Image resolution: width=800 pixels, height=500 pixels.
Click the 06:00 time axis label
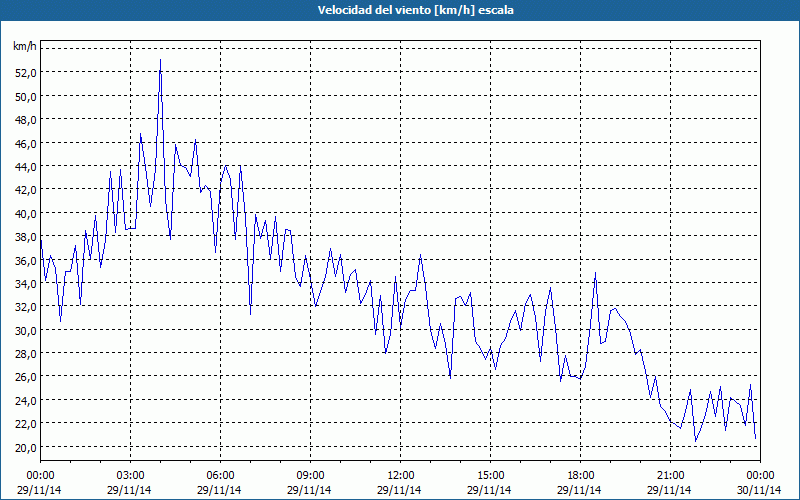(x=220, y=476)
